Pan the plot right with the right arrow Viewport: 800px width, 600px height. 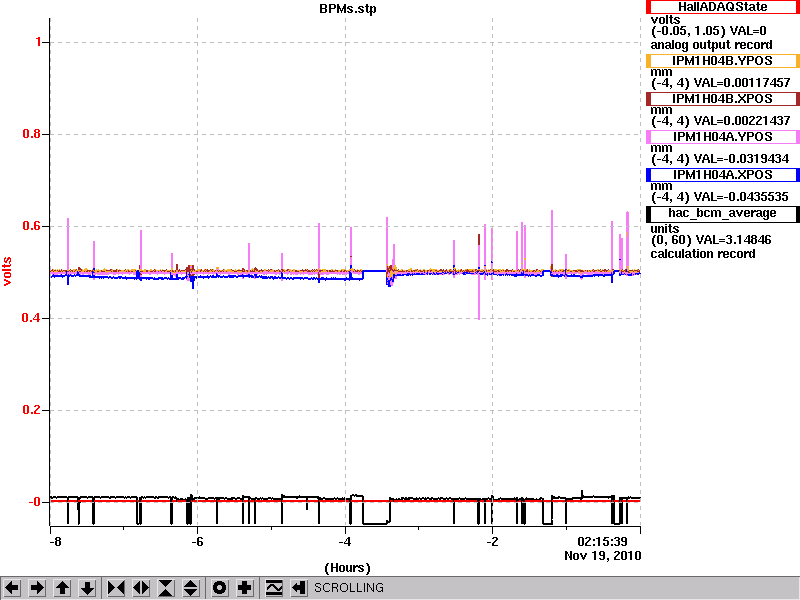coord(37,588)
